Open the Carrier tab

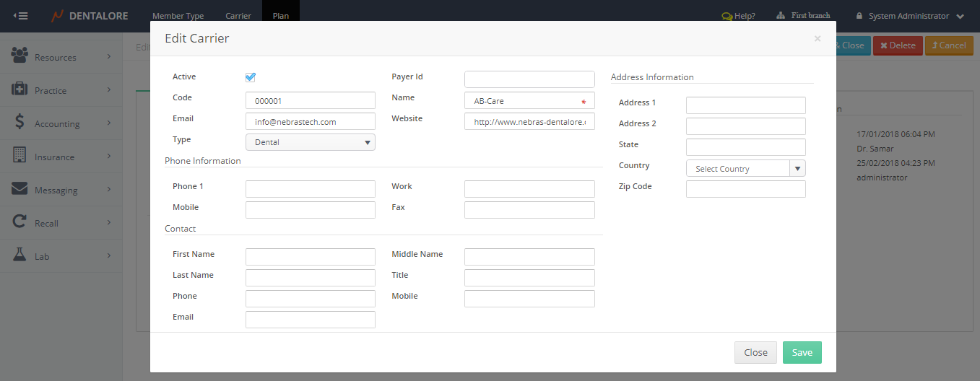click(238, 16)
